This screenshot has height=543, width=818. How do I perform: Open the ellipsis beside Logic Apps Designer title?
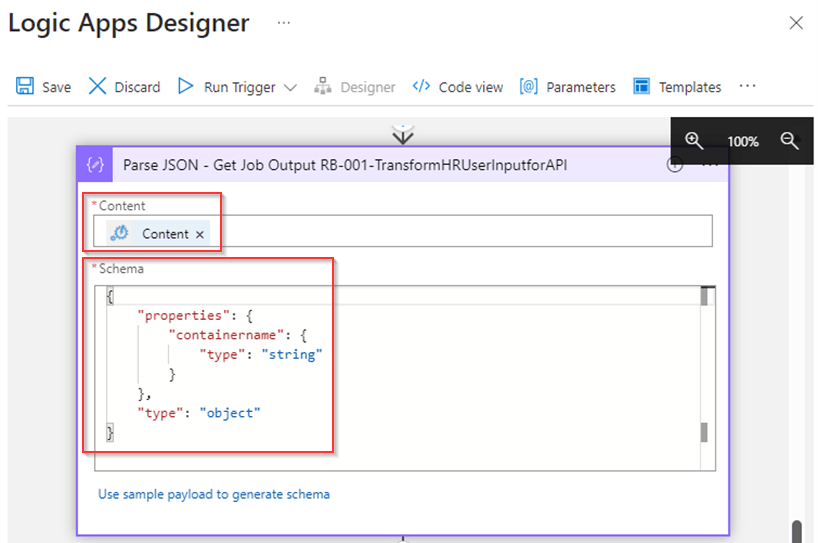[x=284, y=23]
